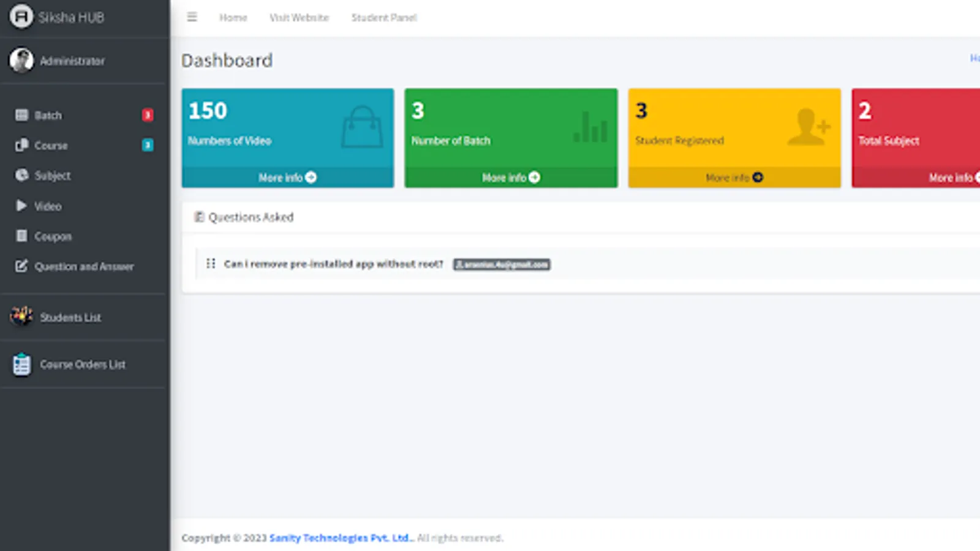
Task: Open the Coupon sidebar icon
Action: [21, 236]
